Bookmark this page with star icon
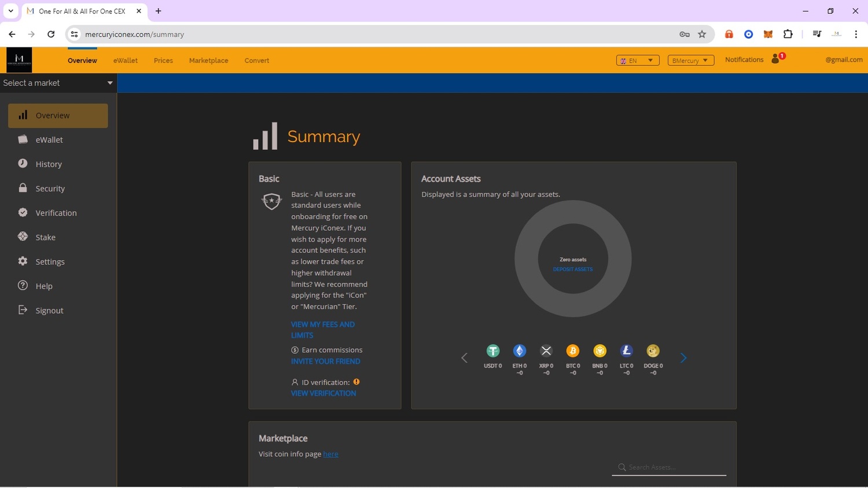The image size is (868, 488). click(702, 34)
